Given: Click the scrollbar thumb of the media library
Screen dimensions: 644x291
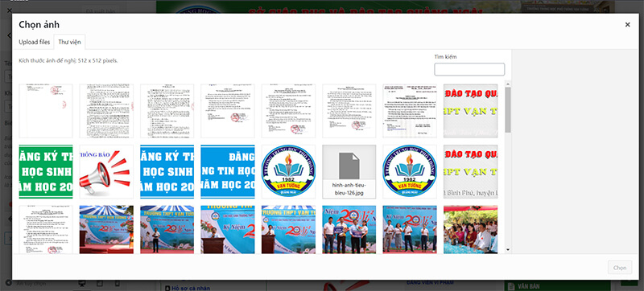Looking at the screenshot, I should tap(508, 109).
